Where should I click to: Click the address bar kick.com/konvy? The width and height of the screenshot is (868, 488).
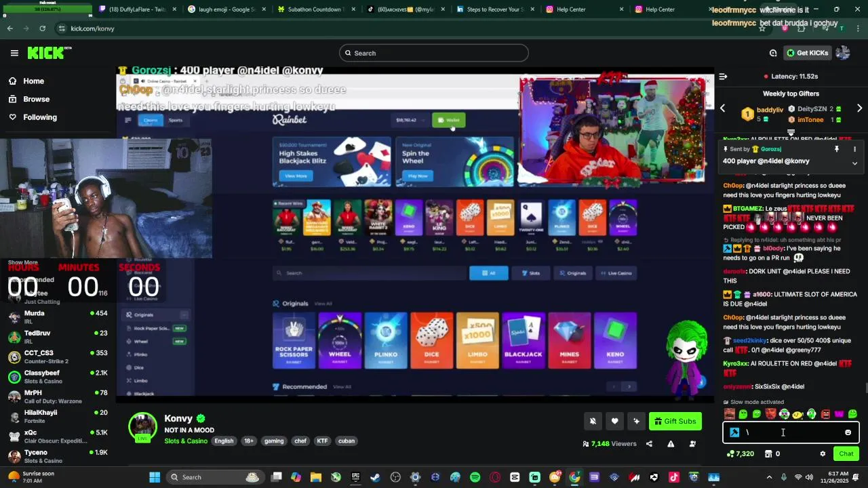93,28
